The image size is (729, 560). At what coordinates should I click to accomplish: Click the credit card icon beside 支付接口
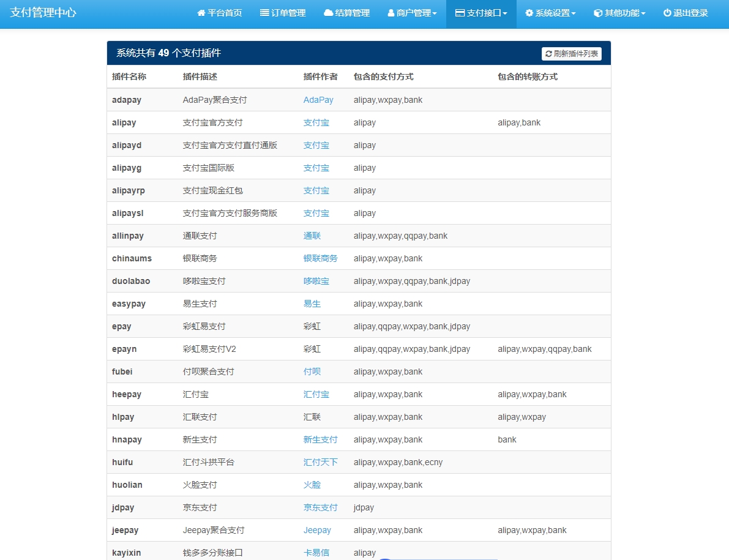point(460,13)
